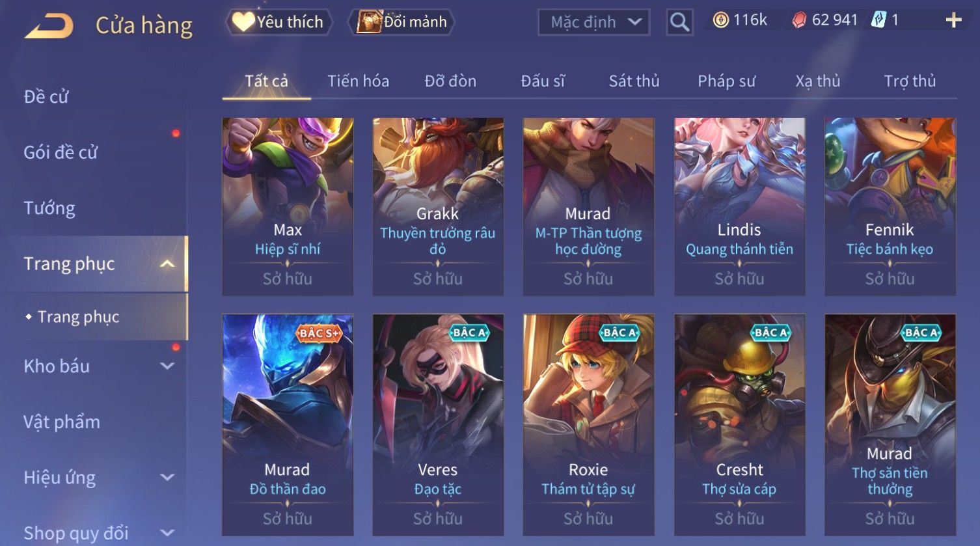The width and height of the screenshot is (980, 546).
Task: Open Tướng in the sidebar
Action: pyautogui.click(x=49, y=208)
